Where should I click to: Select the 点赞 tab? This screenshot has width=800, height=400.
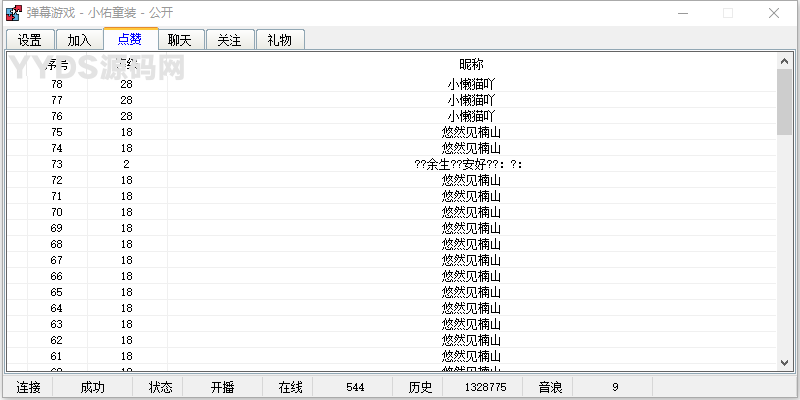130,39
